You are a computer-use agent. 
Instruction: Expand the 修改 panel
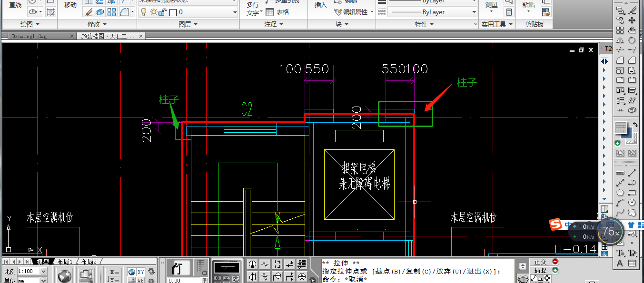click(97, 24)
